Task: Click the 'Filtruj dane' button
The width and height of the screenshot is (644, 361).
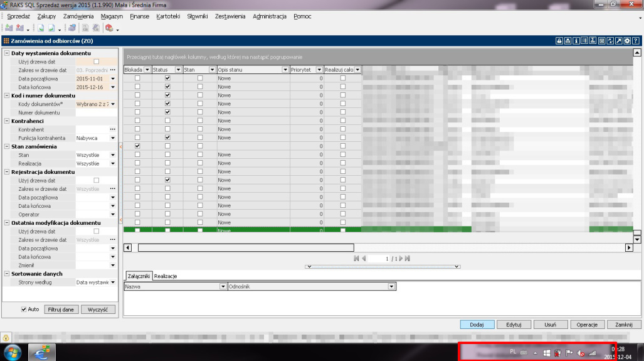Action: coord(61,310)
